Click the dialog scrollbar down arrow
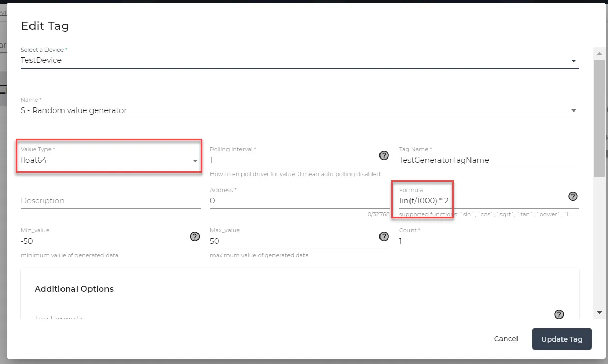This screenshot has width=608, height=364. click(x=600, y=312)
